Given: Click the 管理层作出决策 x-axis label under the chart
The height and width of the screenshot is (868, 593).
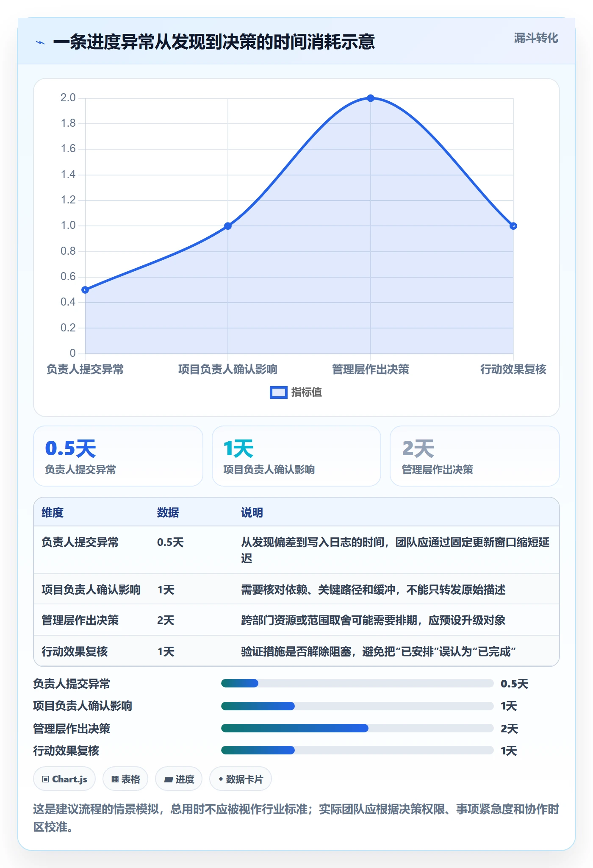Looking at the screenshot, I should click(x=371, y=369).
